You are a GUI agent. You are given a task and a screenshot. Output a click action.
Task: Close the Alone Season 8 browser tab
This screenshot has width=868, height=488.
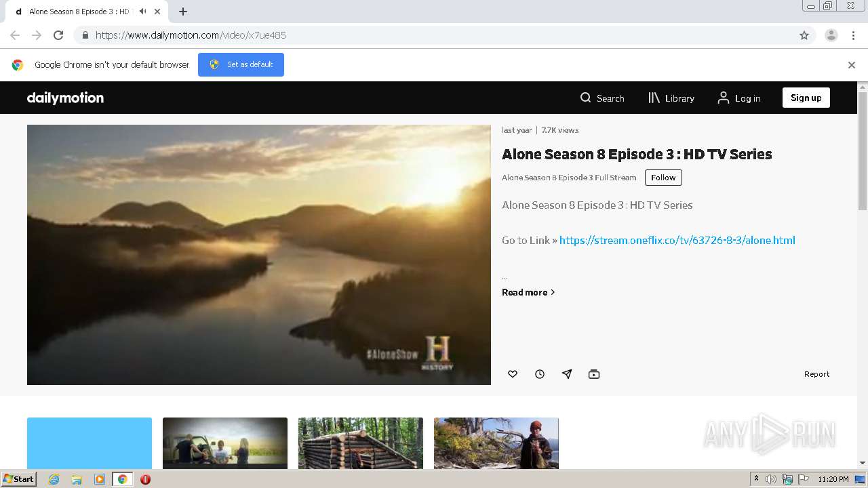(x=157, y=12)
